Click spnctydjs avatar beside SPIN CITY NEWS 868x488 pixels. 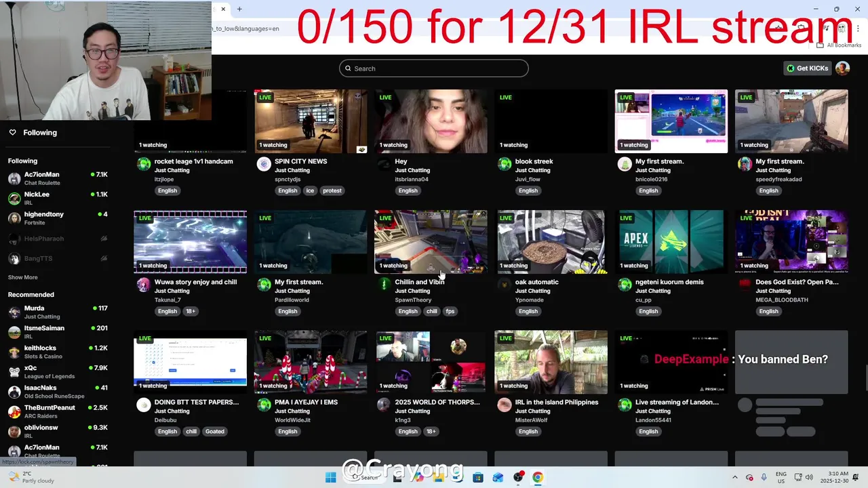[264, 164]
